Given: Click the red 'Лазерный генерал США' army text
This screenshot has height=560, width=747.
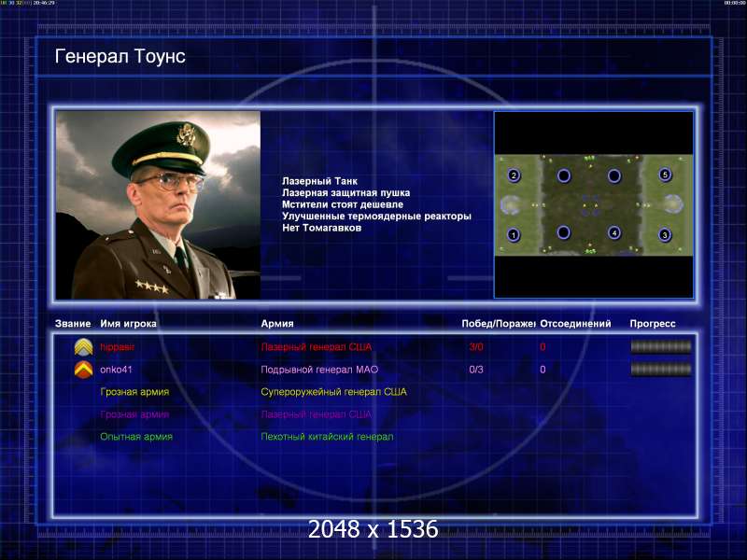Looking at the screenshot, I should 317,347.
